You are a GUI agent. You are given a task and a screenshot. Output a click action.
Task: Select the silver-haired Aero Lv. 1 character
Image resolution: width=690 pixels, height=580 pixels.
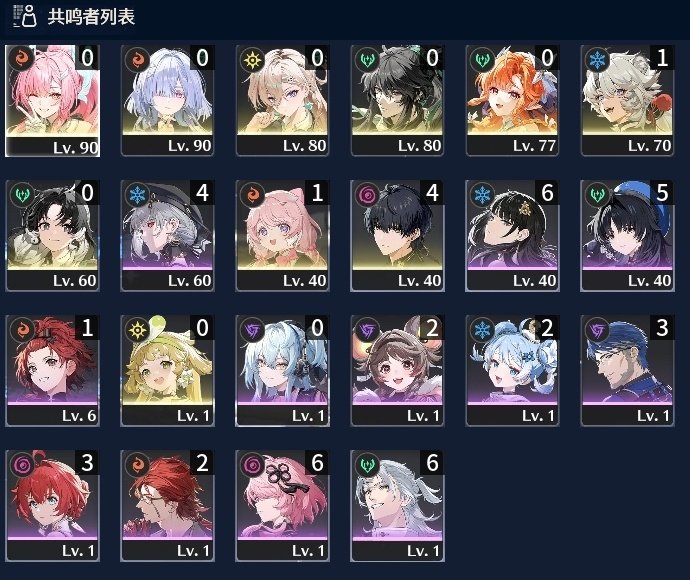[x=397, y=506]
